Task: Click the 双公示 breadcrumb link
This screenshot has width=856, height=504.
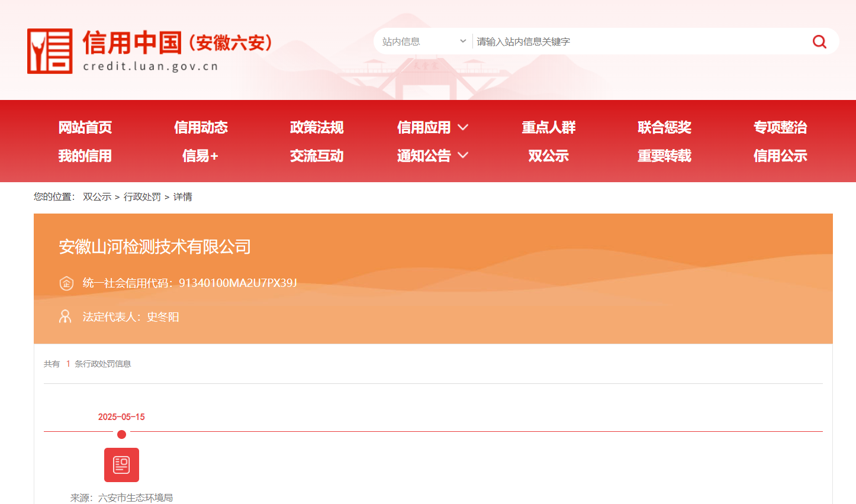Action: pyautogui.click(x=97, y=197)
